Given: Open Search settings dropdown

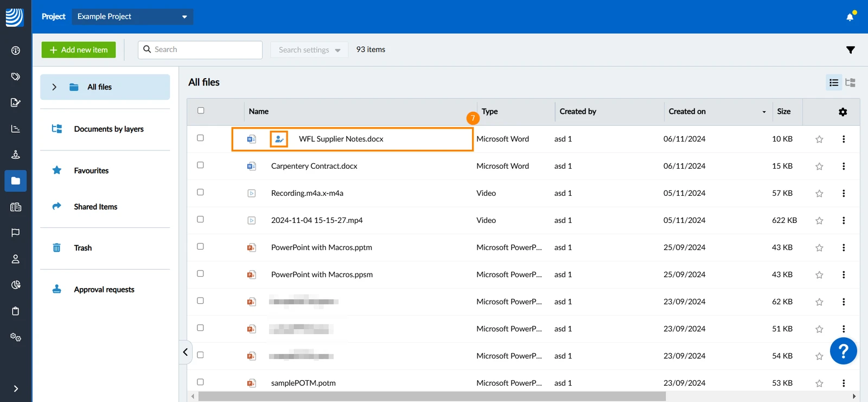Looking at the screenshot, I should (x=309, y=50).
